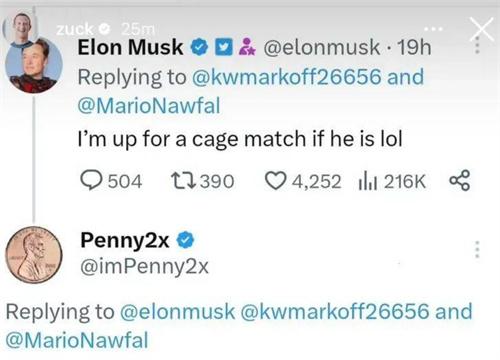Open the @imPenny2x handle
The image size is (500, 360).
pyautogui.click(x=144, y=267)
